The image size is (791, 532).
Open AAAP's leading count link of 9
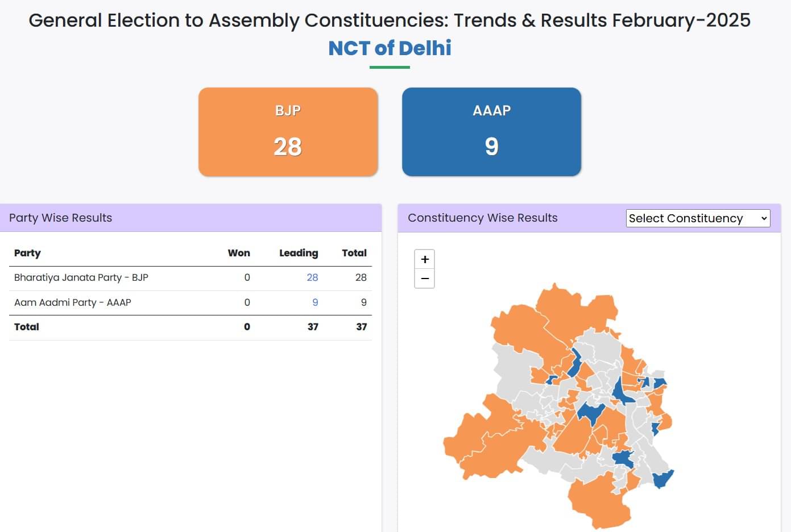click(x=315, y=302)
